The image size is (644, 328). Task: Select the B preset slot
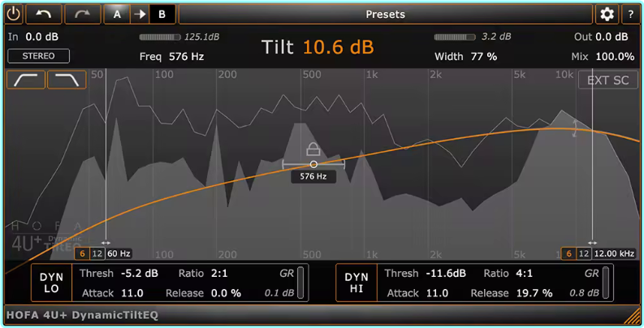click(x=162, y=15)
